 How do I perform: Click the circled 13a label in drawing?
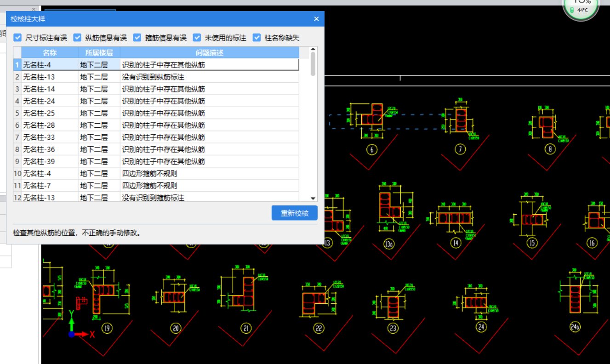pos(389,244)
